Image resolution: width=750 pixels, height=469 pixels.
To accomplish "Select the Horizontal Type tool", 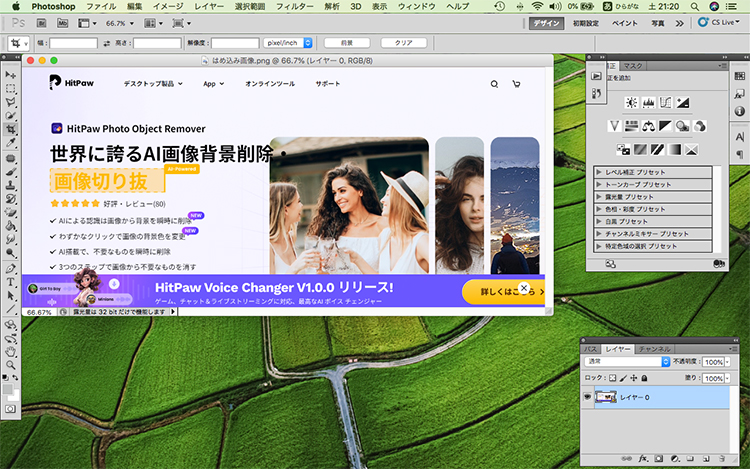I will point(11,282).
